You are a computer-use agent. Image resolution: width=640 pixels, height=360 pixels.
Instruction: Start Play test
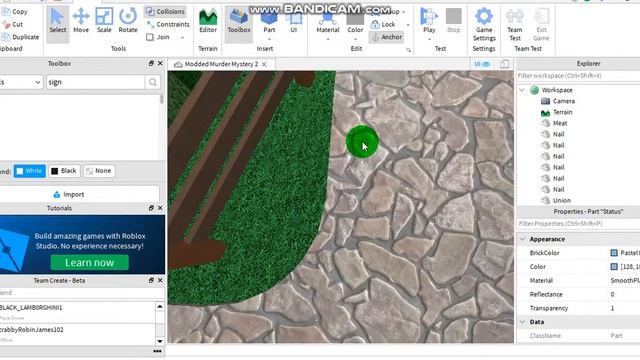click(429, 20)
